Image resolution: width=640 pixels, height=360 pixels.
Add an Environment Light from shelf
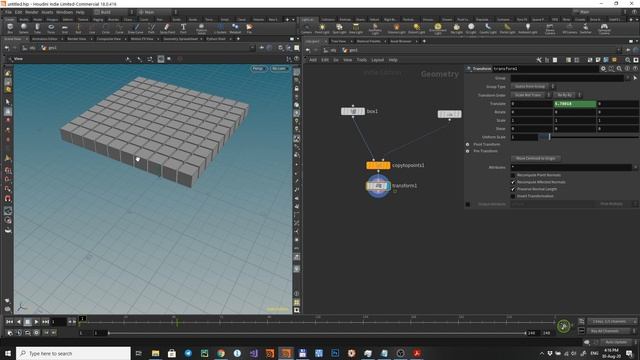[x=438, y=29]
